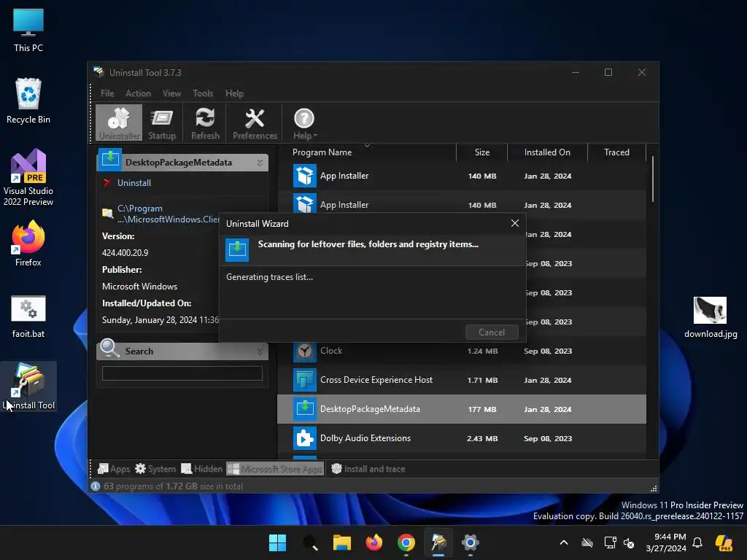Click the status bar info icon

pyautogui.click(x=96, y=486)
